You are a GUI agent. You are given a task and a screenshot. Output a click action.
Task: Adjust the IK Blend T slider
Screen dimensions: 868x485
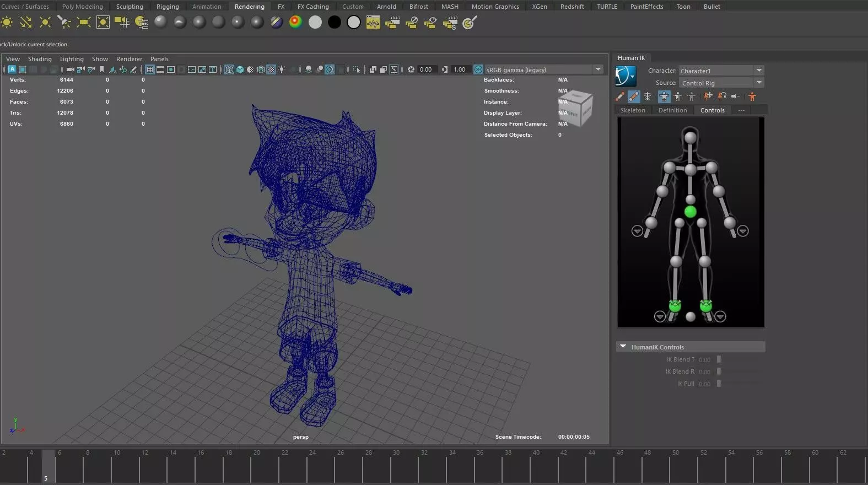click(719, 359)
